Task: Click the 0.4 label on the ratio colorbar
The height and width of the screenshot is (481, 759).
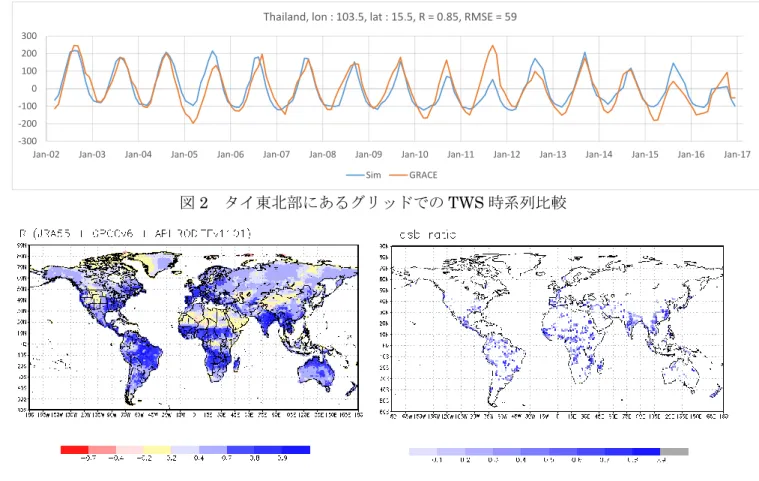Action: 521,460
